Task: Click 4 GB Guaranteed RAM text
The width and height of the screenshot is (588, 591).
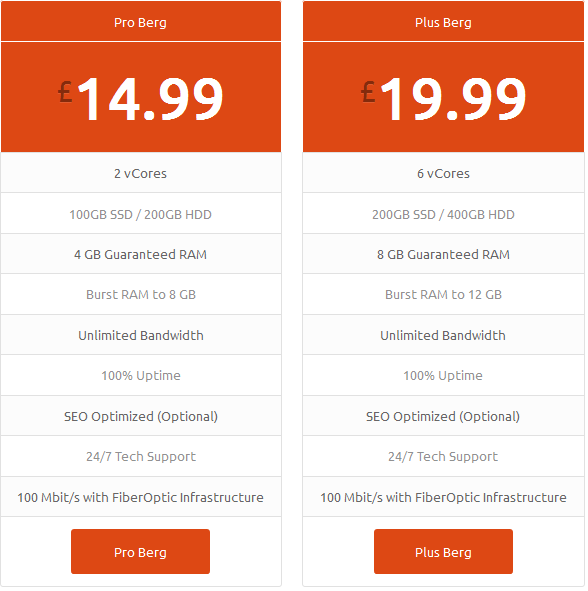Action: [141, 254]
